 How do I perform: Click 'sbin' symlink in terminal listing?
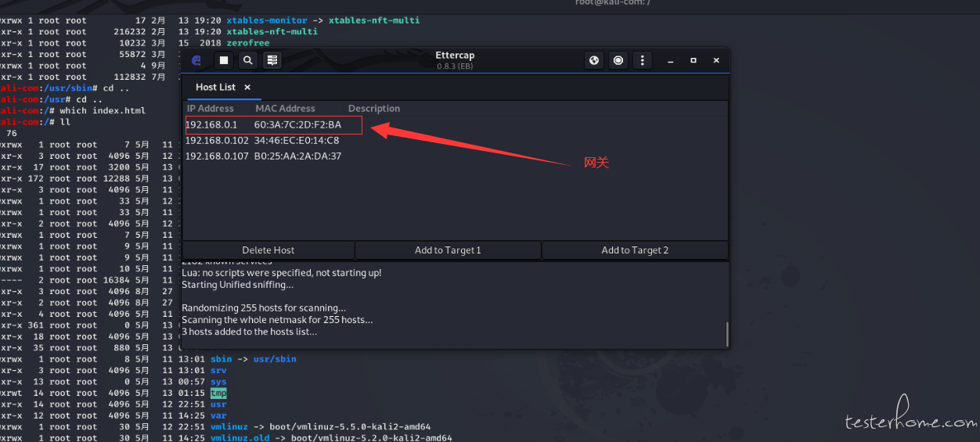tap(221, 359)
